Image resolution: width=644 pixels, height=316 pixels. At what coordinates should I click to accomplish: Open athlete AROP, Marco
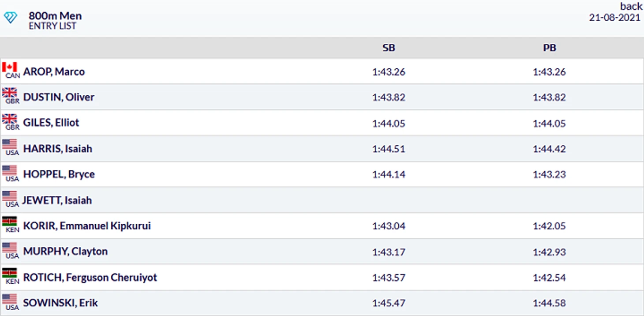pos(54,71)
